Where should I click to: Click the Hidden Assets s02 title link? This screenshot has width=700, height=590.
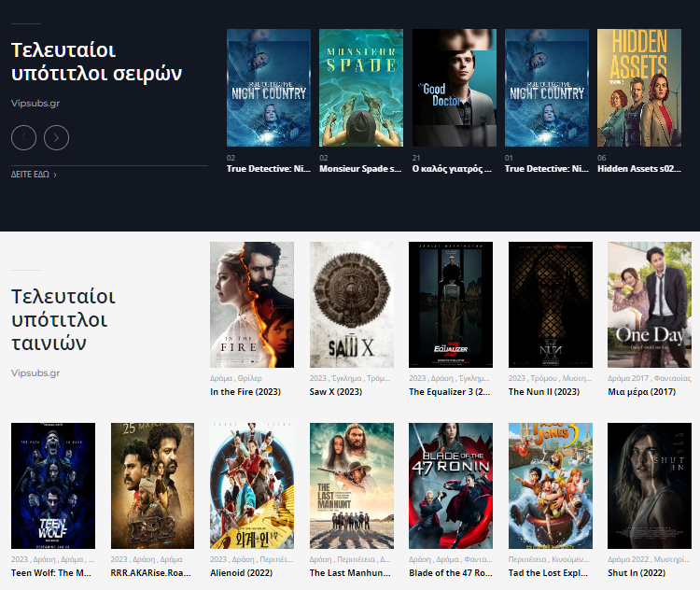coord(639,169)
